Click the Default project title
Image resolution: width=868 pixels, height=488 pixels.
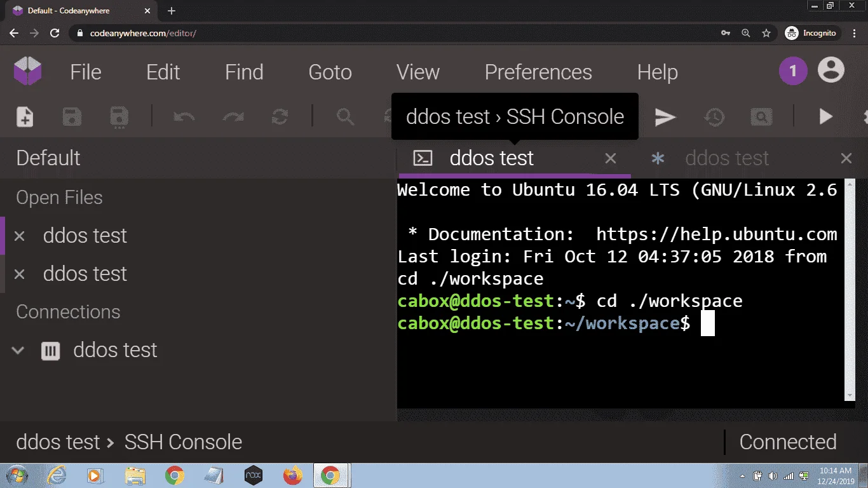click(48, 158)
